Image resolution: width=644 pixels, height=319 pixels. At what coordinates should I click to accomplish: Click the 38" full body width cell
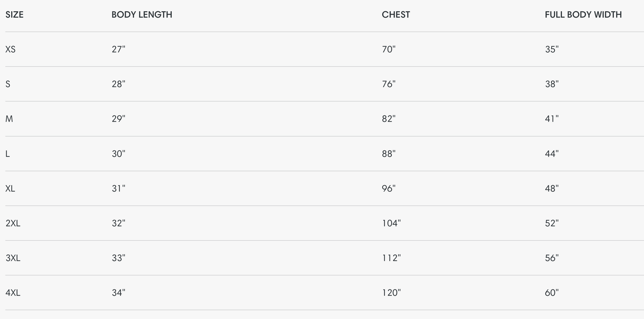[x=552, y=84]
